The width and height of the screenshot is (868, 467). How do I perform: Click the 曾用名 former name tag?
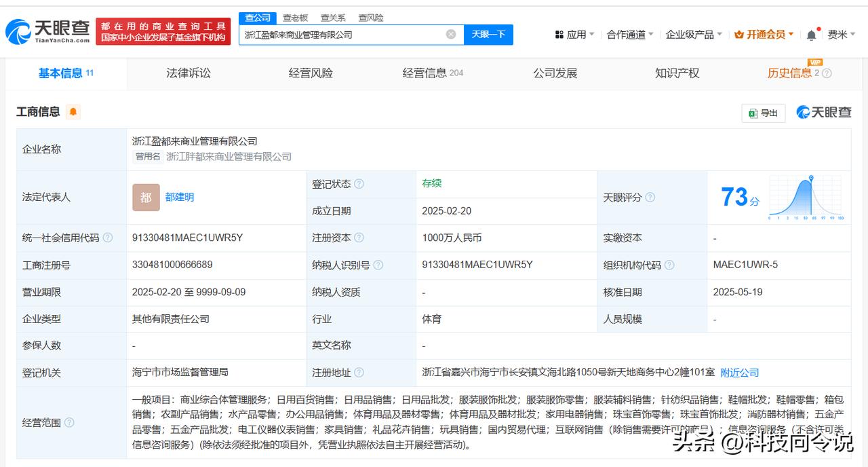[x=147, y=157]
